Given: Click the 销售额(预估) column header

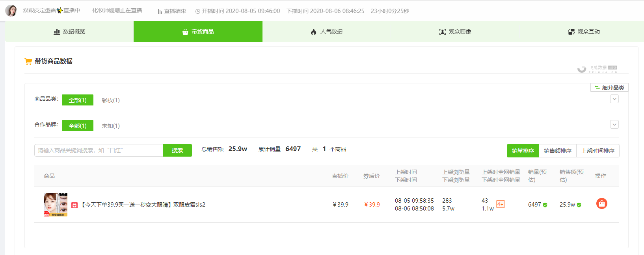Looking at the screenshot, I should tap(572, 176).
